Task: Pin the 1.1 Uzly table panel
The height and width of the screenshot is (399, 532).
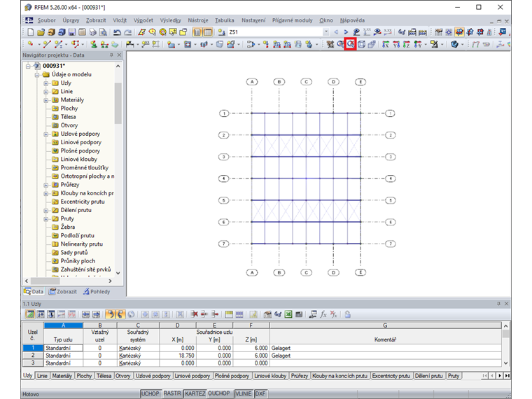Action: [x=498, y=304]
